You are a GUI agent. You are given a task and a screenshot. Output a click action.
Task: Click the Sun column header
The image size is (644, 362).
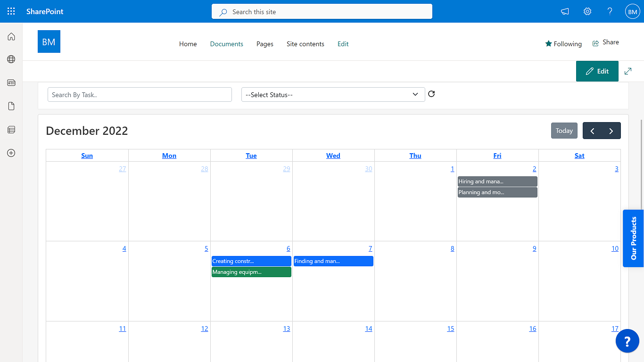coord(87,156)
